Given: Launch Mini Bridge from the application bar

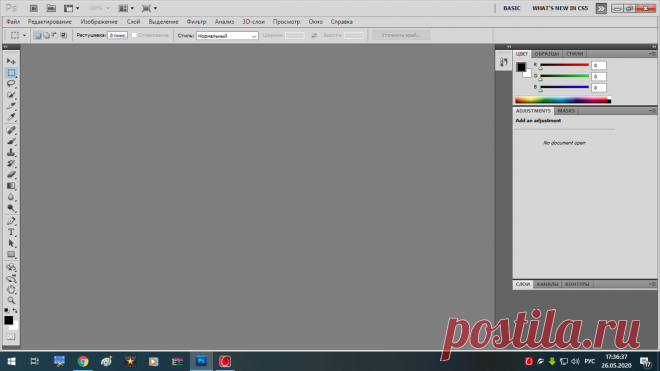Looking at the screenshot, I should pyautogui.click(x=51, y=8).
